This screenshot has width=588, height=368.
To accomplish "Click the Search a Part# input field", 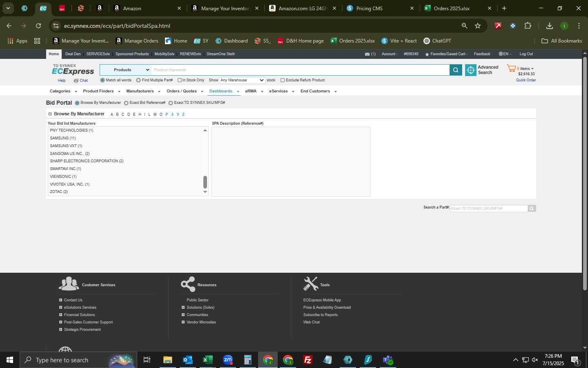I will (x=488, y=209).
